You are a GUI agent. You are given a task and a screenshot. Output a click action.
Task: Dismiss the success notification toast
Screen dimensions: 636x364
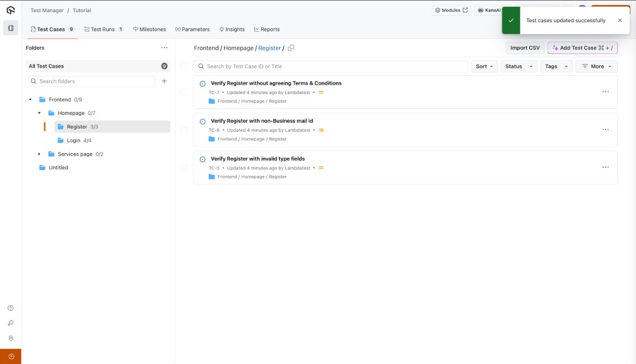(x=620, y=21)
